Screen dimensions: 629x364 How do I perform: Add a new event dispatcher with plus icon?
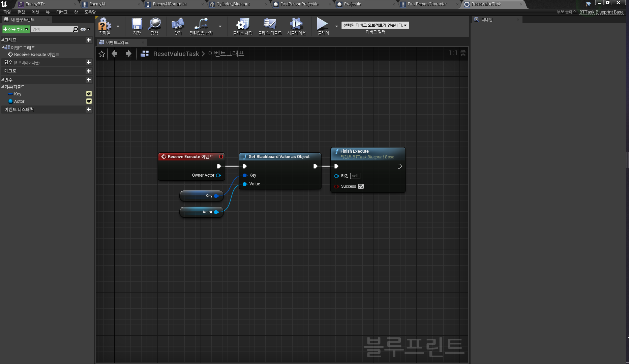89,110
